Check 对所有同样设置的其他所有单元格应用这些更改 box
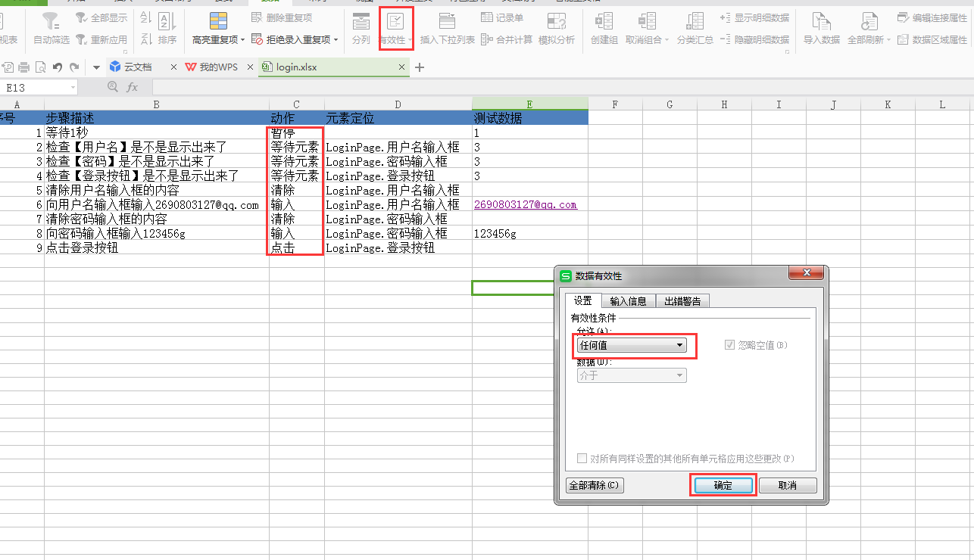This screenshot has height=560, width=974. (582, 459)
